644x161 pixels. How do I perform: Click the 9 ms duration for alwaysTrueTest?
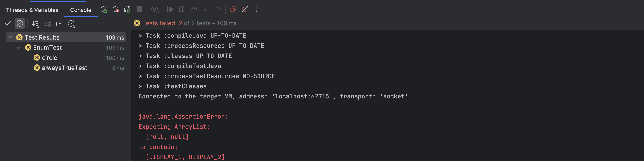tap(118, 68)
